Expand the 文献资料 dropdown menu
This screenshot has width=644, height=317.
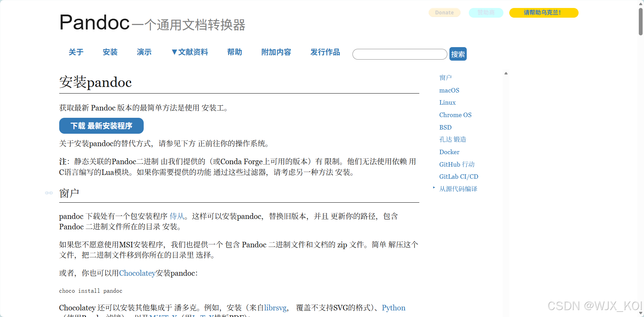190,52
